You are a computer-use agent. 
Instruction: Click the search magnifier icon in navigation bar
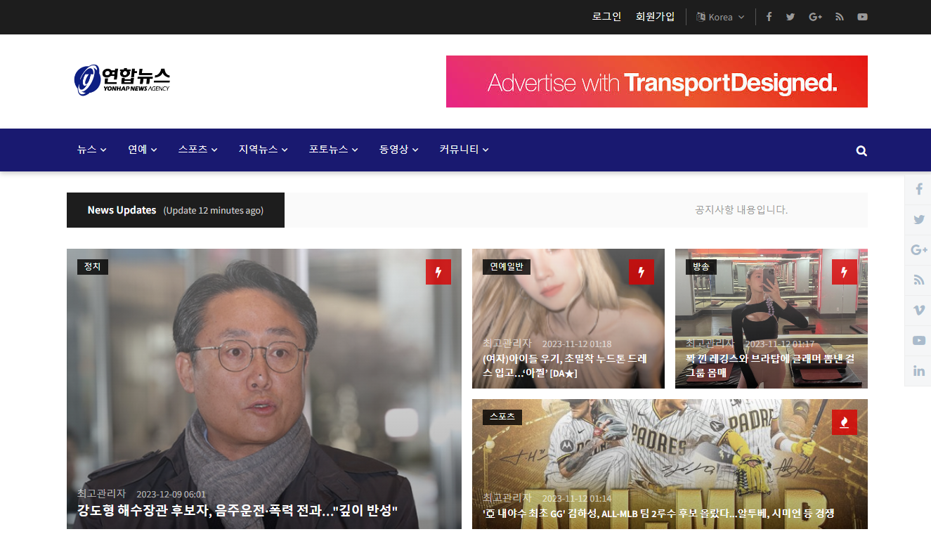tap(861, 150)
